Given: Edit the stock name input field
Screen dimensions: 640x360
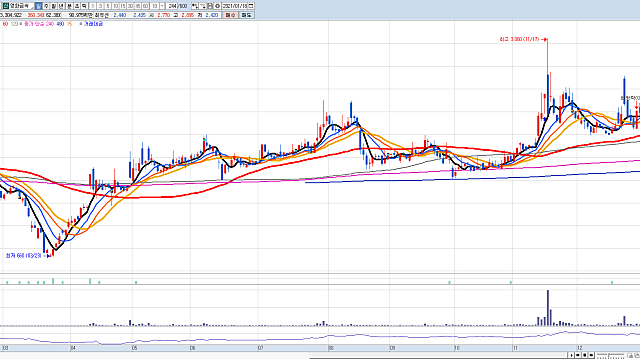Looking at the screenshot, I should [21, 6].
